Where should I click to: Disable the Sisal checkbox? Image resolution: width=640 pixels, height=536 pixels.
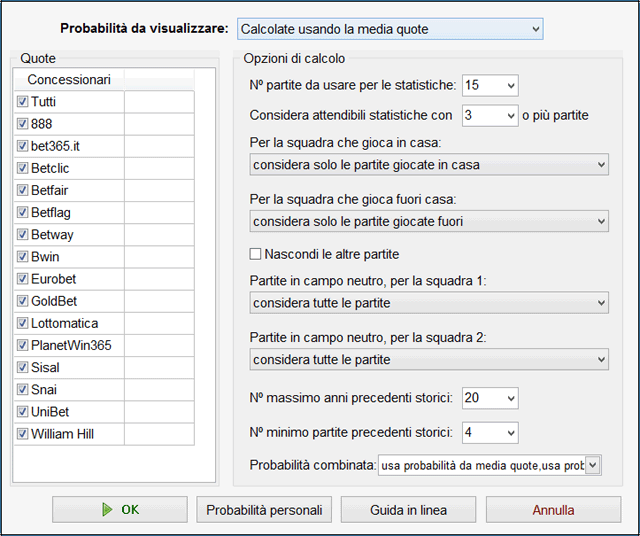pos(22,367)
